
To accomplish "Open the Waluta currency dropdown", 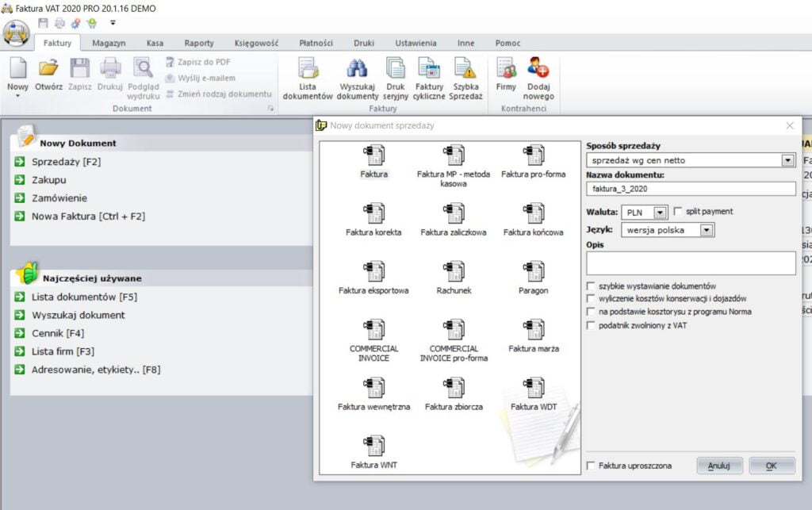I will tap(660, 213).
